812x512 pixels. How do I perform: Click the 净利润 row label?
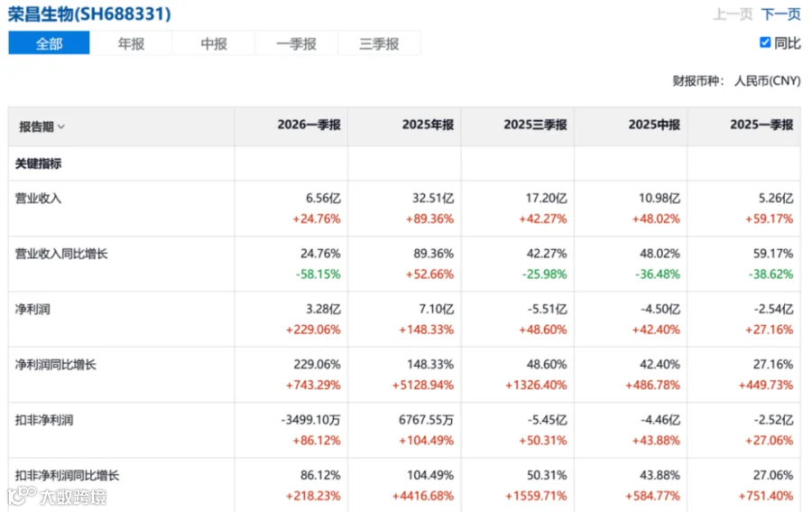coord(32,310)
